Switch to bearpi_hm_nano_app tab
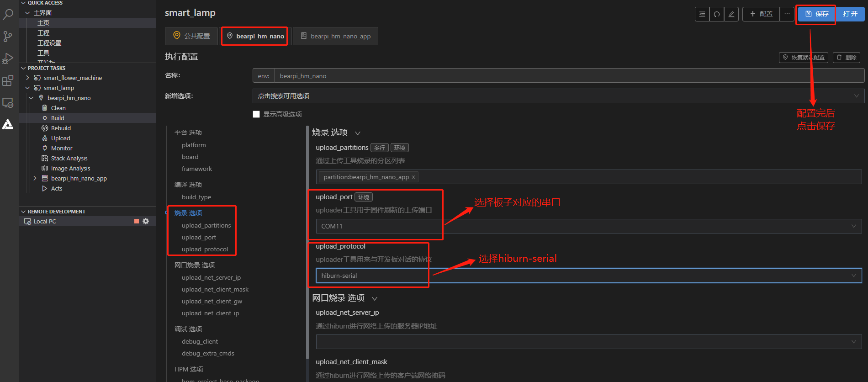Image resolution: width=868 pixels, height=382 pixels. pyautogui.click(x=336, y=36)
